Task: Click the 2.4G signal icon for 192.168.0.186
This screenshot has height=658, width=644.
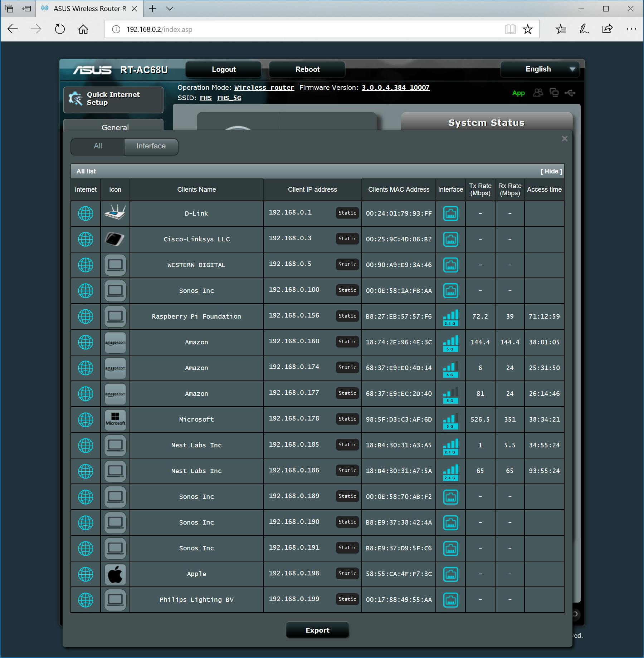Action: pyautogui.click(x=450, y=472)
